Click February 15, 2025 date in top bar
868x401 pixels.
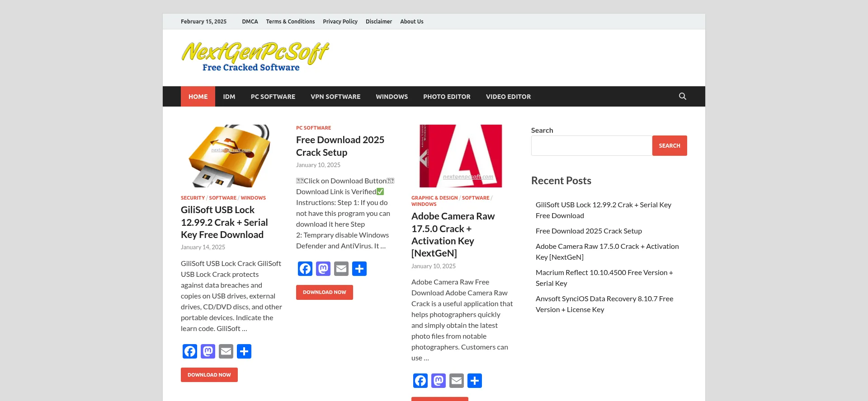[203, 22]
